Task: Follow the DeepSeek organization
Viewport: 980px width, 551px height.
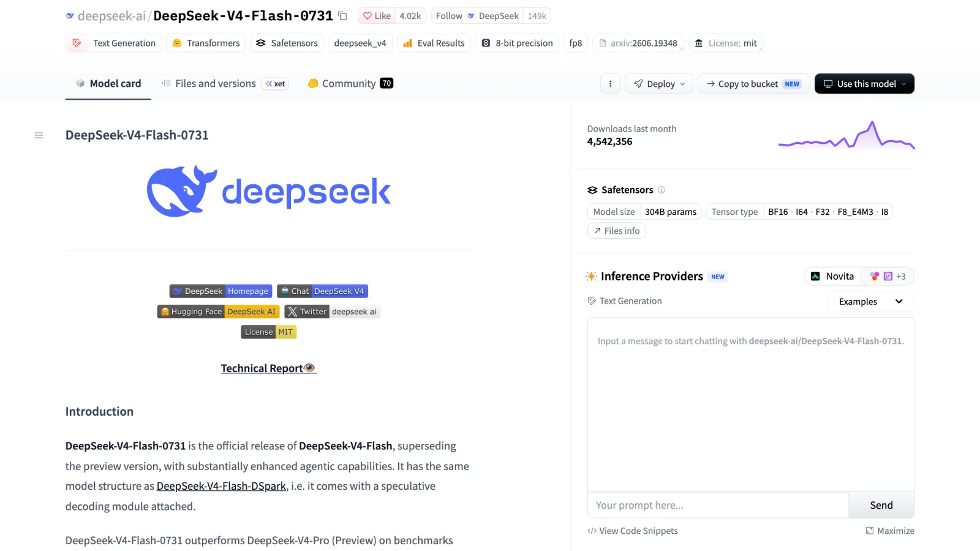Action: [477, 16]
